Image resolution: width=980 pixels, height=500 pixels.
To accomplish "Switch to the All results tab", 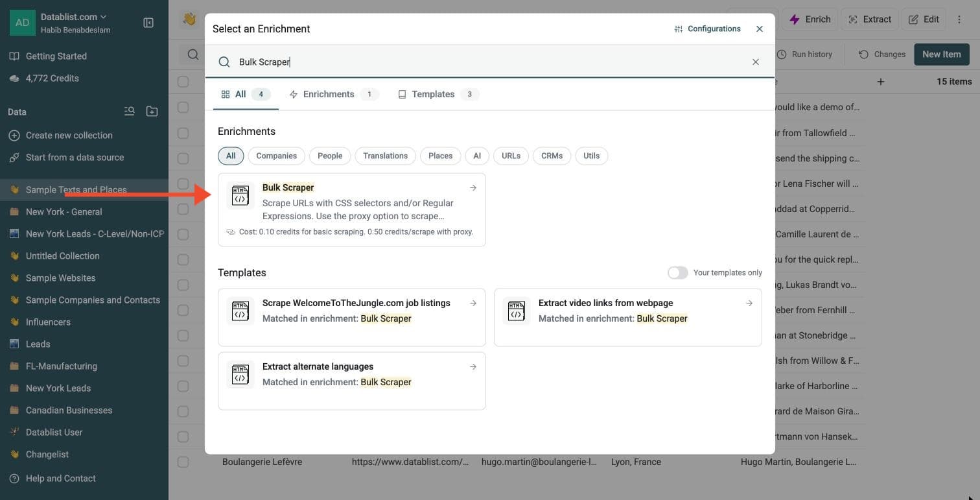I will (x=246, y=94).
